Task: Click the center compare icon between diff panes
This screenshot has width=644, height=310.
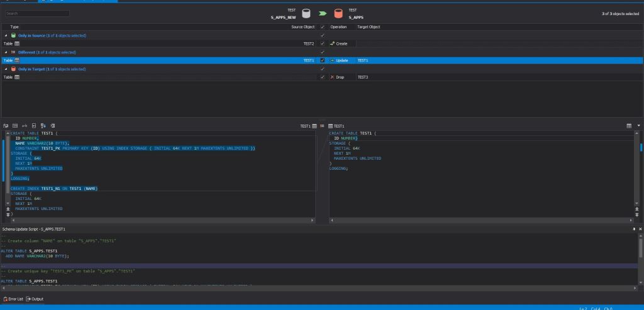Action: pos(321,126)
